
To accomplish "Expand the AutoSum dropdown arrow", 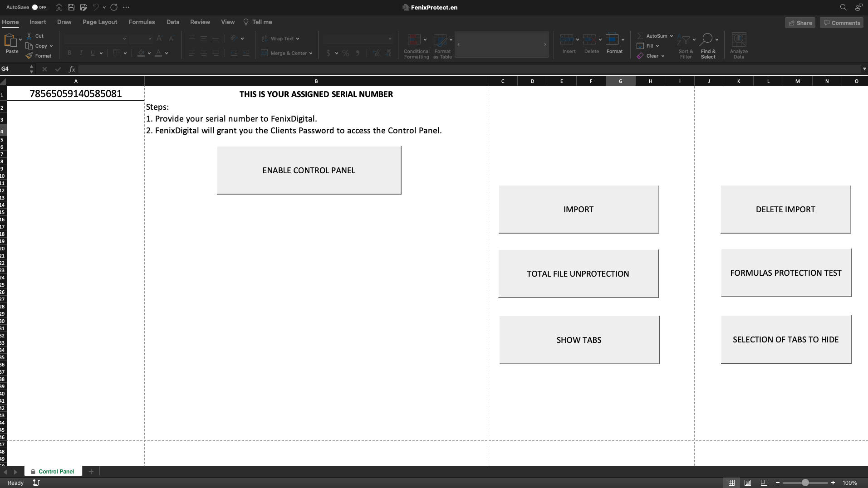I will (672, 36).
